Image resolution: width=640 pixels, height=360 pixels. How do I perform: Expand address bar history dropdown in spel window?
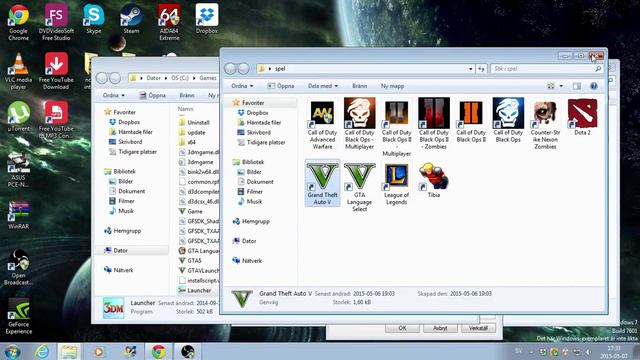click(471, 69)
